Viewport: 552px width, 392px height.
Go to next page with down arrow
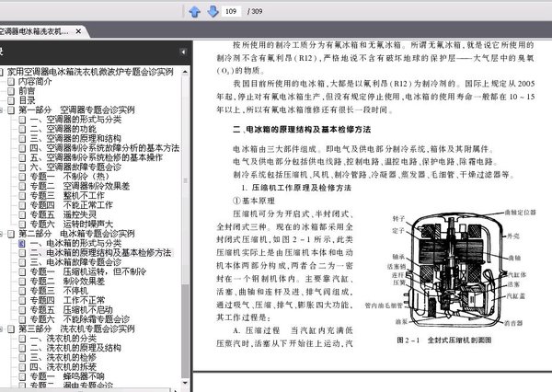point(213,12)
